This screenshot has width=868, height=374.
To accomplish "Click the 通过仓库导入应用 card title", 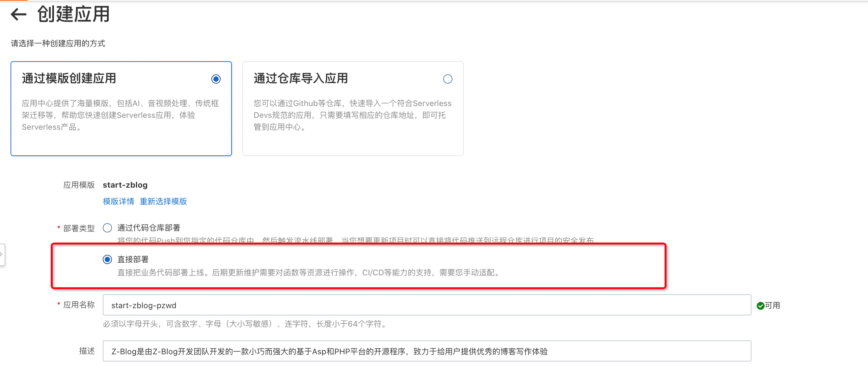I will click(x=301, y=78).
